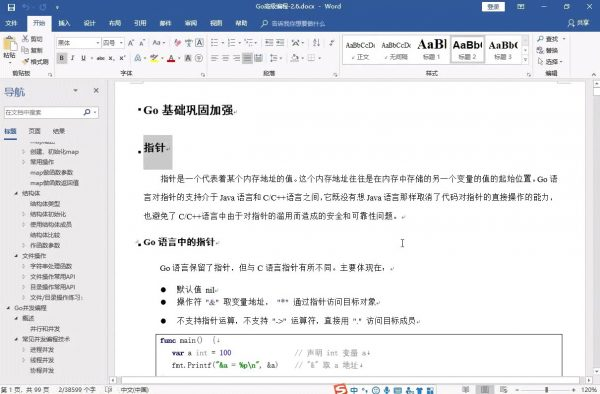
Task: Click the Distributed alignment icon
Action: pyautogui.click(x=259, y=58)
